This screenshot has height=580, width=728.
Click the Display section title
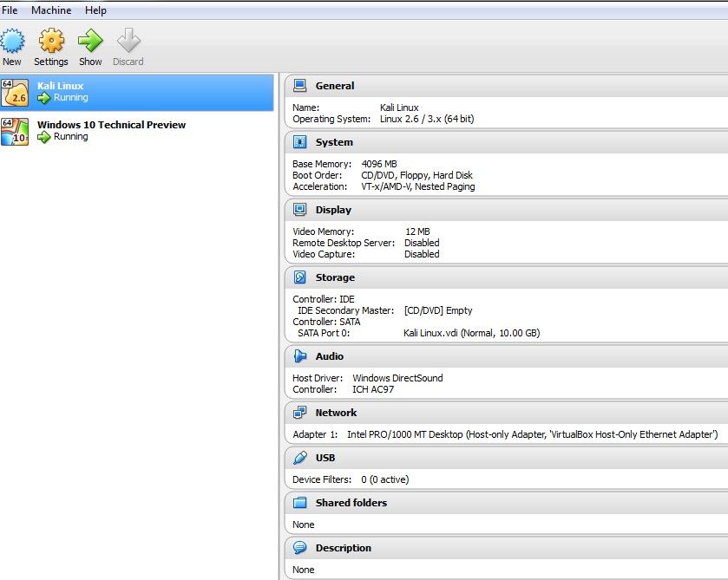[333, 210]
